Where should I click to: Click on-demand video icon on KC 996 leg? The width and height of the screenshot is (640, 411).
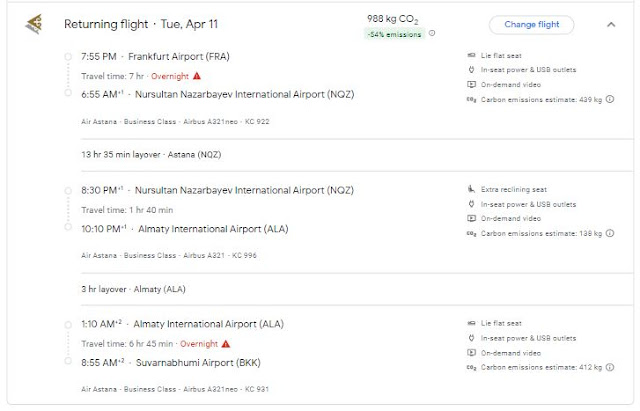point(471,218)
